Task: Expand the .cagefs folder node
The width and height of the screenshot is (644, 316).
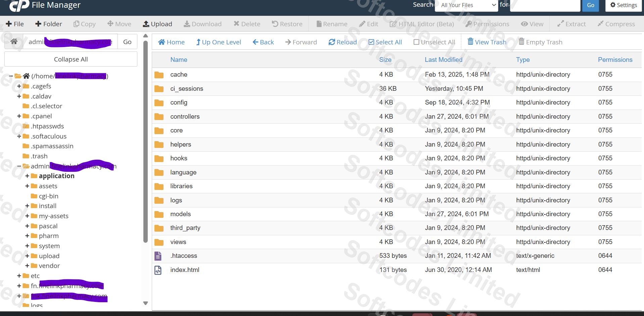Action: (x=19, y=86)
